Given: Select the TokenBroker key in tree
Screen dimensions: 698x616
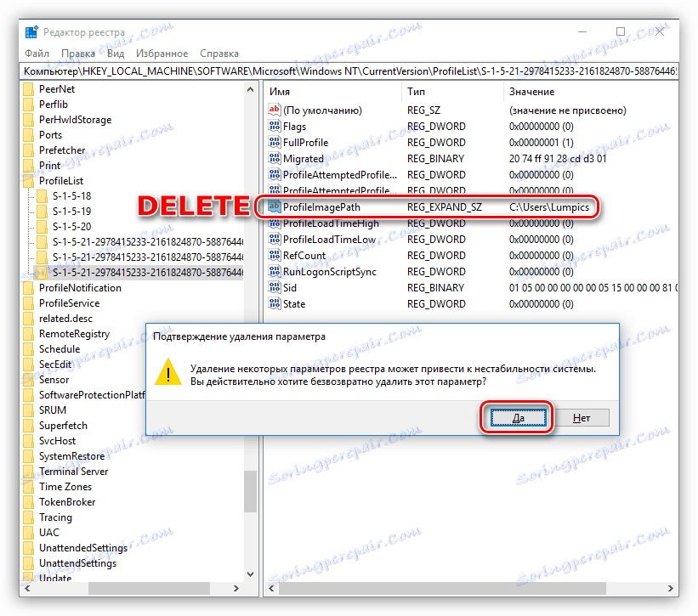Looking at the screenshot, I should 67,501.
